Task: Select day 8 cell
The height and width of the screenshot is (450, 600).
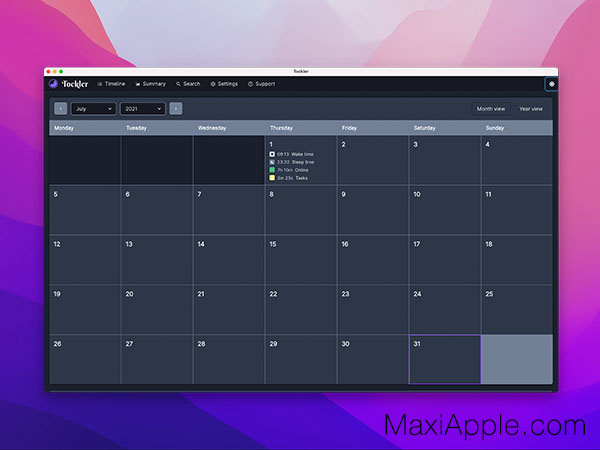Action: click(300, 210)
